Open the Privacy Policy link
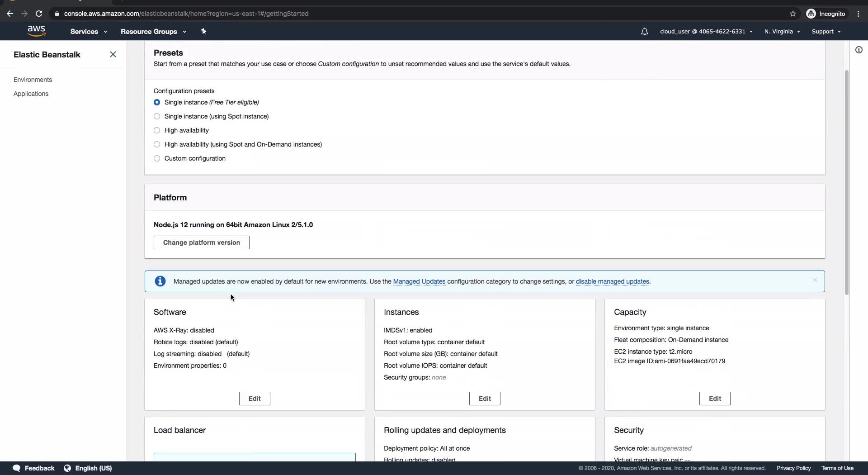 click(x=793, y=468)
